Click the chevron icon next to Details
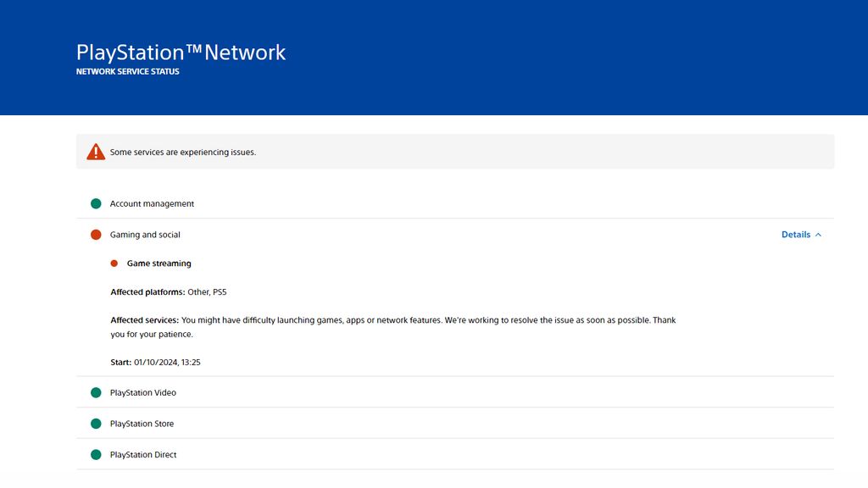This screenshot has height=488, width=868. tap(818, 235)
